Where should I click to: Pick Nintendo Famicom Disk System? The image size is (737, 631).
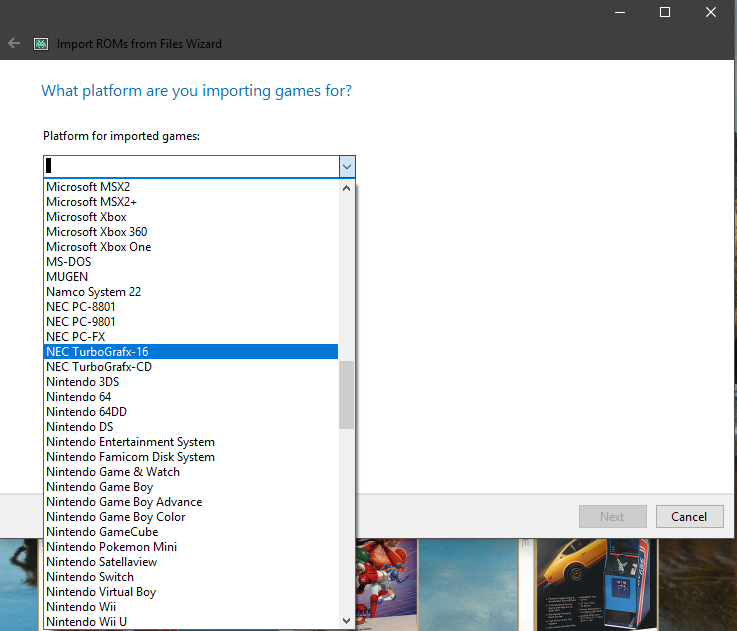(191, 457)
